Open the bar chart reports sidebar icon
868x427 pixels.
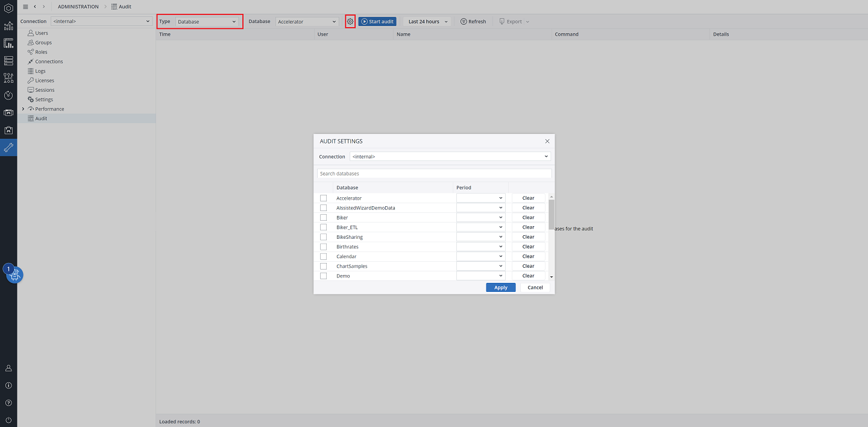(8, 43)
